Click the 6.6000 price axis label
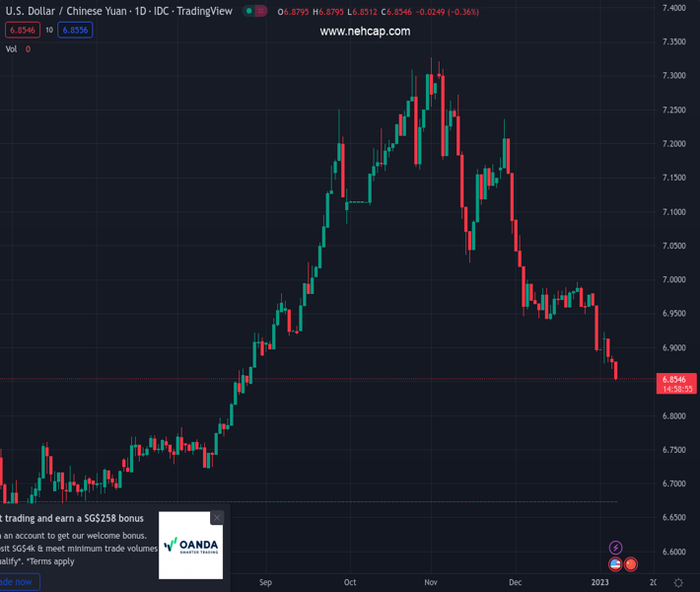Viewport: 700px width, 592px height. pos(674,552)
